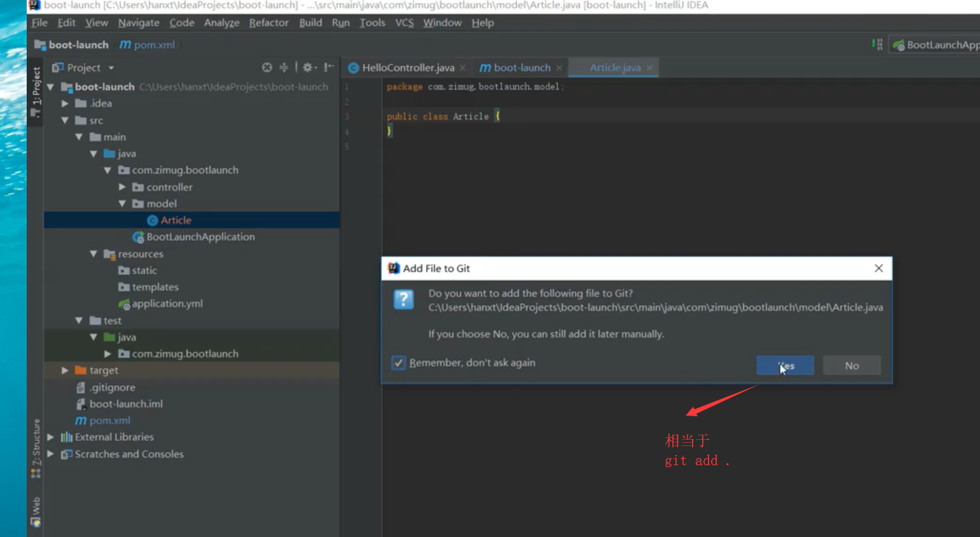This screenshot has height=537, width=980.
Task: Open the Navigate menu
Action: (x=139, y=23)
